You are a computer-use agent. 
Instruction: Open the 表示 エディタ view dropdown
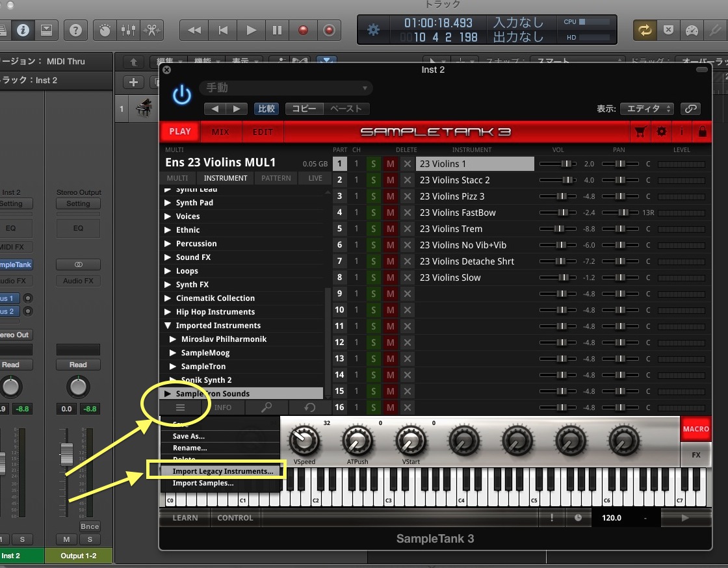(x=647, y=109)
